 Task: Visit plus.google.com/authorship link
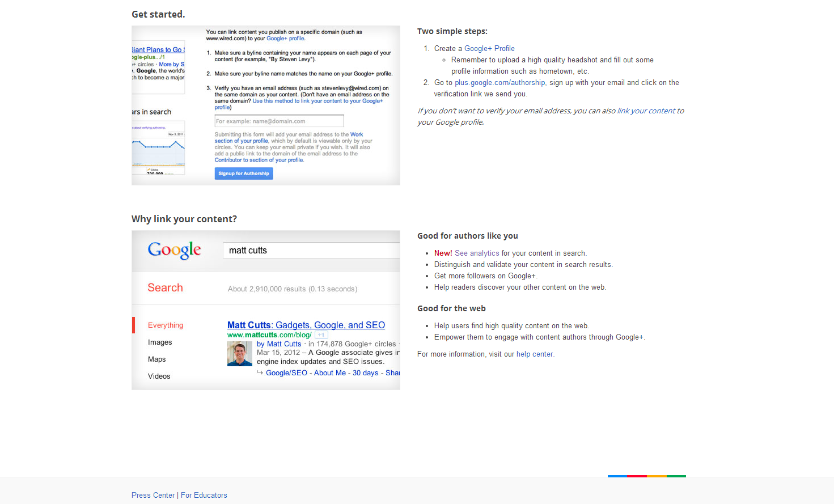[500, 83]
